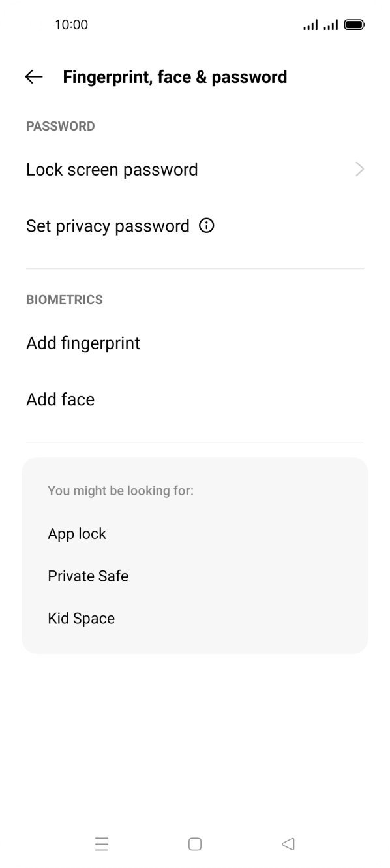The height and width of the screenshot is (868, 390).
Task: Tap the battery icon in status bar
Action: tap(355, 24)
